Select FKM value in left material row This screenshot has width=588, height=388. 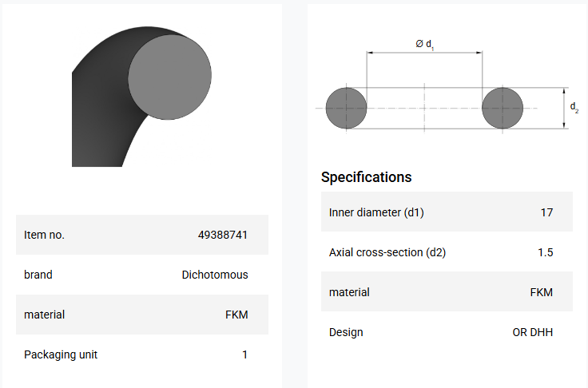tap(236, 315)
